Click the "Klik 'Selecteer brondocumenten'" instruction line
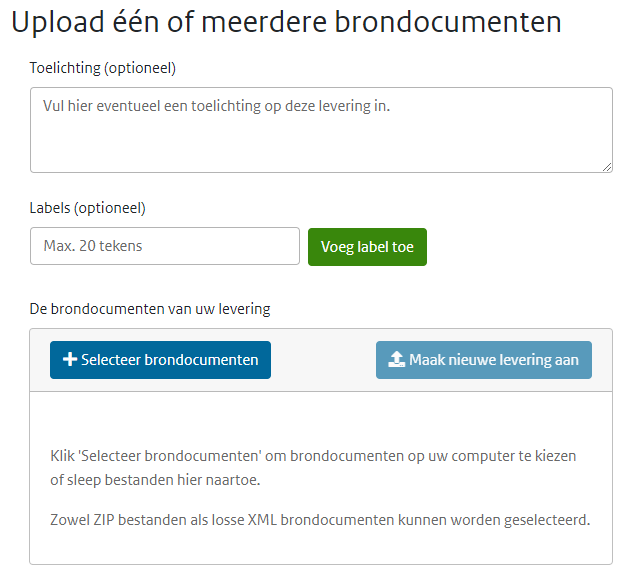 click(x=313, y=456)
